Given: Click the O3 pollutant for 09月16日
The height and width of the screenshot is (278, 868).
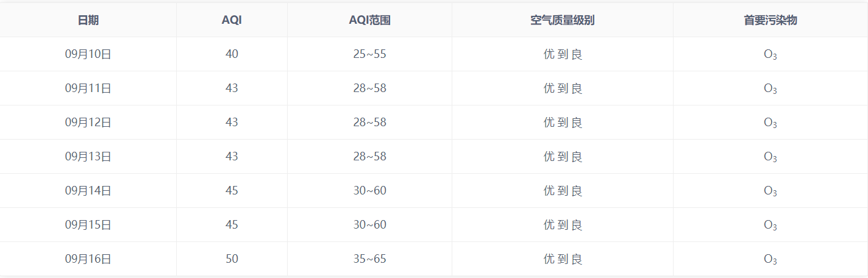Looking at the screenshot, I should tap(770, 259).
